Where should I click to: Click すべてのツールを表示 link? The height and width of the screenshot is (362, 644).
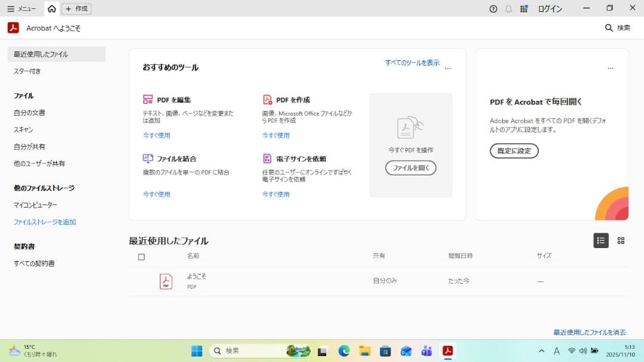tap(412, 63)
